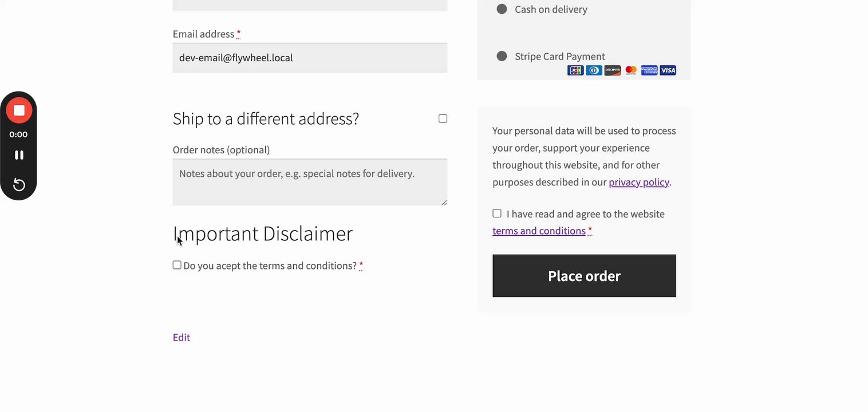Enable shipping to a different address
The image size is (868, 412).
coord(443,118)
